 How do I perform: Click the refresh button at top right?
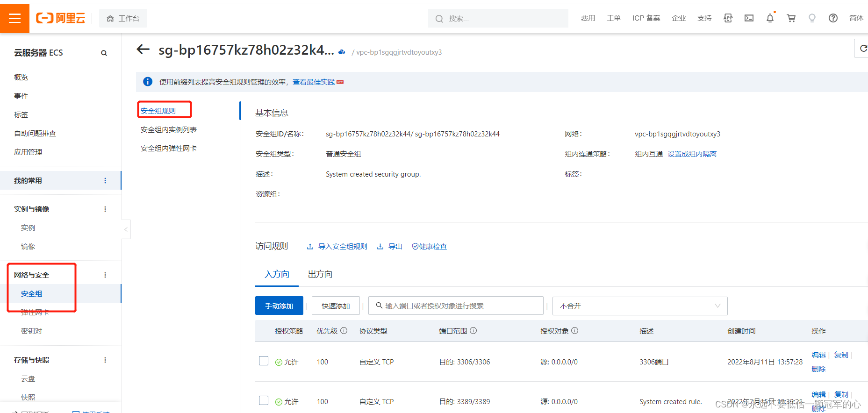[x=862, y=48]
